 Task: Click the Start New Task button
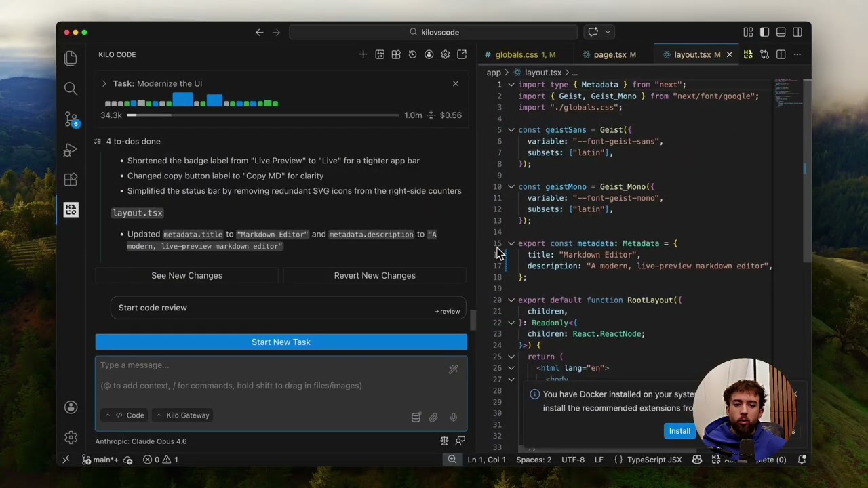(281, 342)
